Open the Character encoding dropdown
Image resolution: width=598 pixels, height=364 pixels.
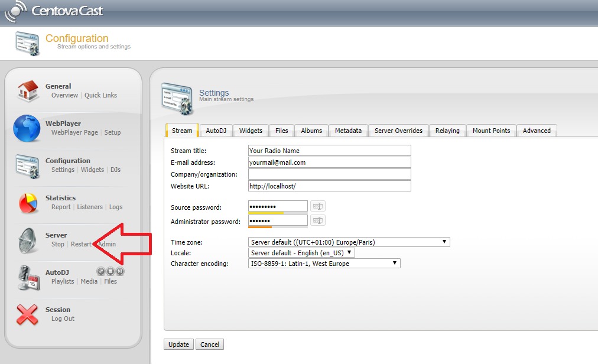point(324,264)
